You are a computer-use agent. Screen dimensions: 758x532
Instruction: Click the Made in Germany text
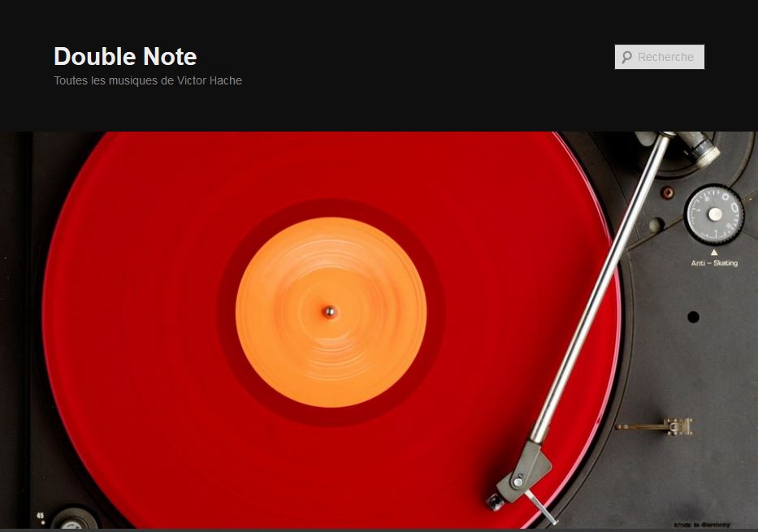point(702,525)
